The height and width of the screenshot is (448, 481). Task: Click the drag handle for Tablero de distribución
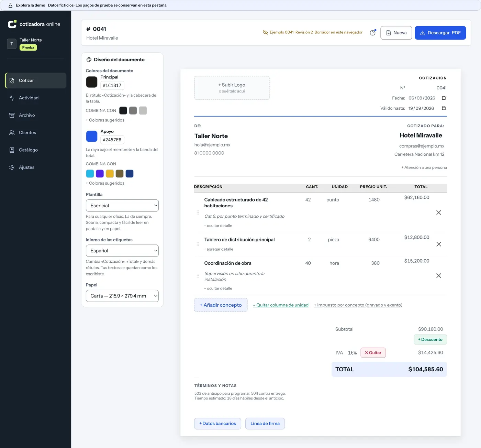(198, 244)
